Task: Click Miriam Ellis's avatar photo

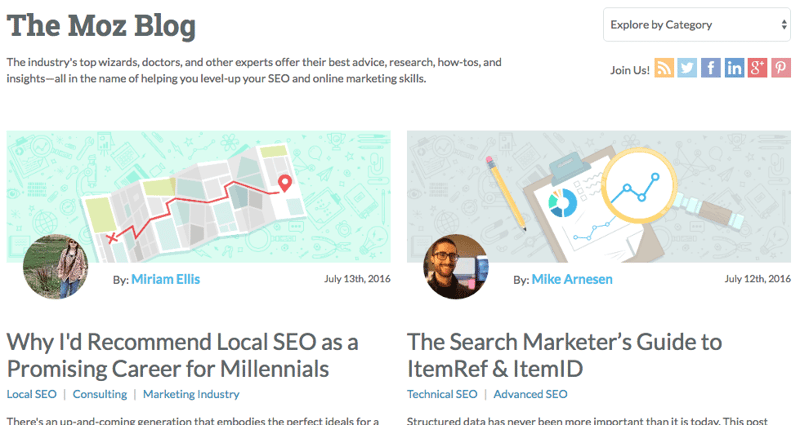Action: click(54, 268)
